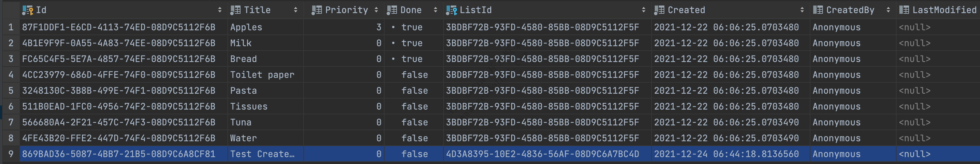980x164 pixels.
Task: Click the Id primary key column icon
Action: click(27, 10)
